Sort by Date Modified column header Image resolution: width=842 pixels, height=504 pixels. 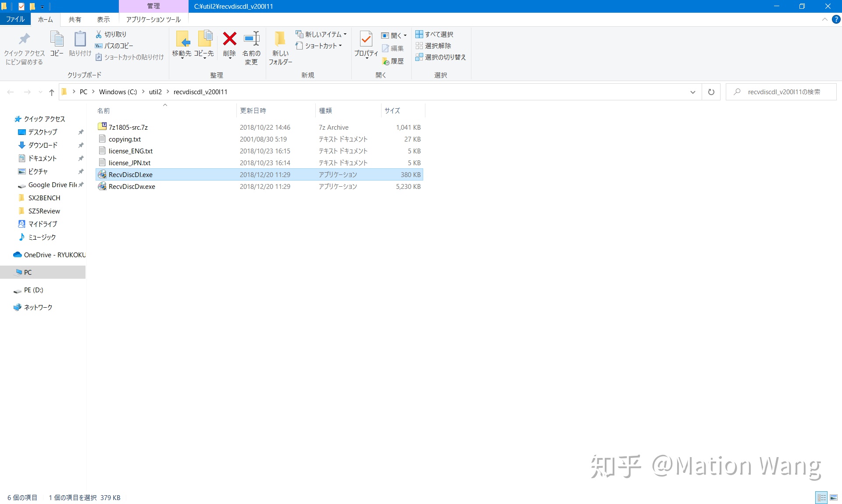click(x=275, y=110)
